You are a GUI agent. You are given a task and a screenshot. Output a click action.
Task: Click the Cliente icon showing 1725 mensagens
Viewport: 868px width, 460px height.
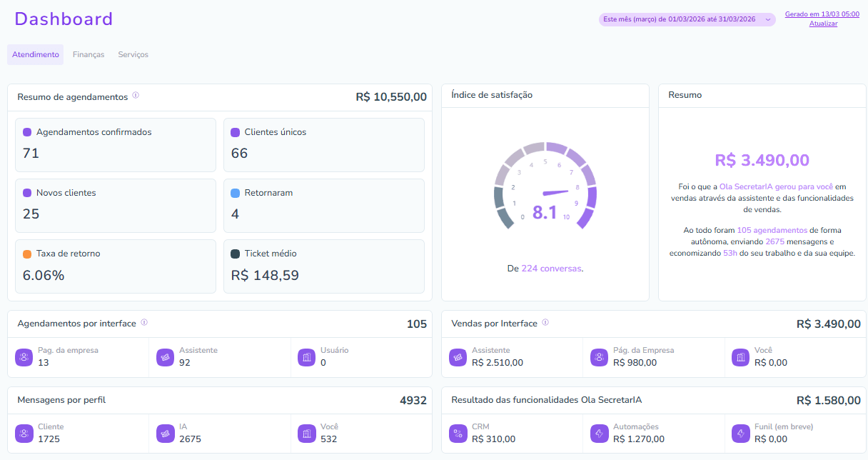coord(25,433)
